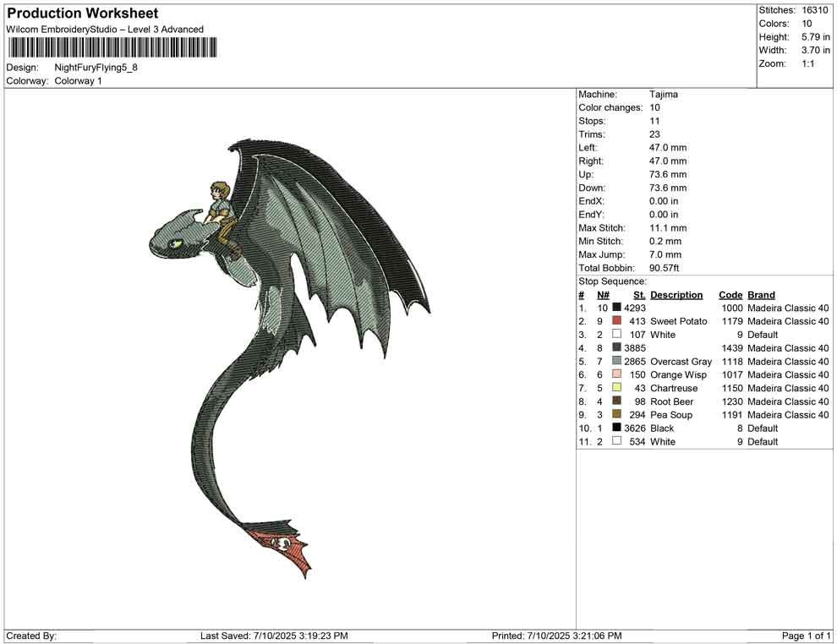Click the Machine value Tajima
Screen dimensions: 837x644
pyautogui.click(x=664, y=95)
